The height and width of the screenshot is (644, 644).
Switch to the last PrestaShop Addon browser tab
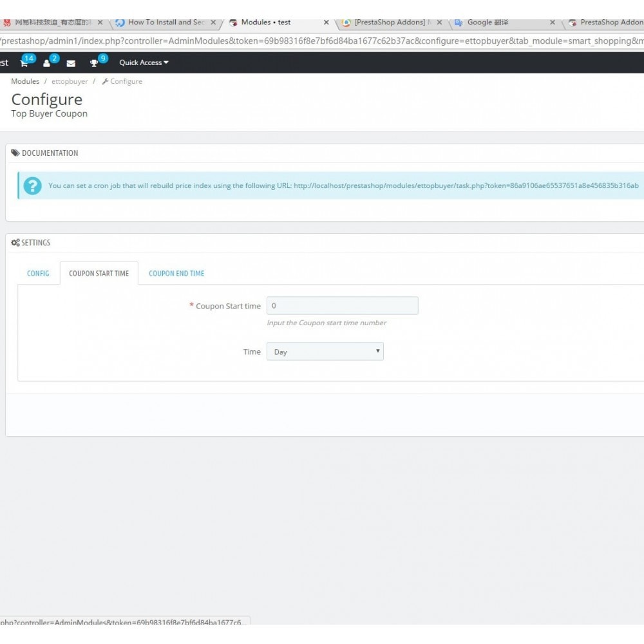pos(606,22)
